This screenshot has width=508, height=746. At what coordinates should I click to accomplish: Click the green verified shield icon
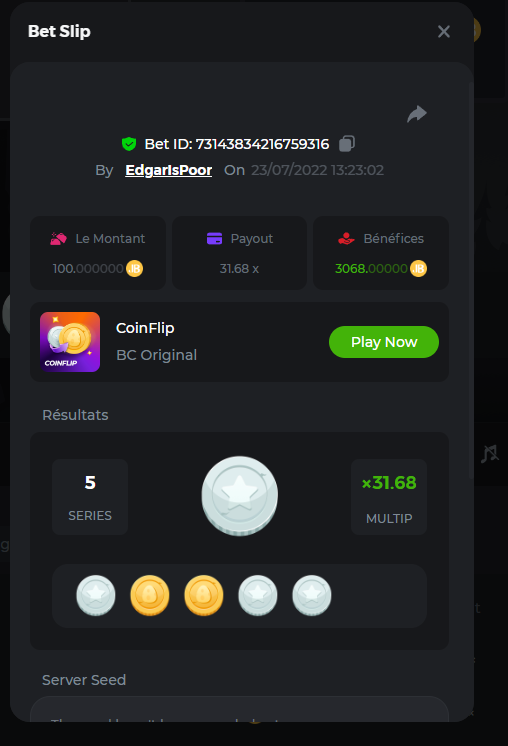(x=129, y=144)
